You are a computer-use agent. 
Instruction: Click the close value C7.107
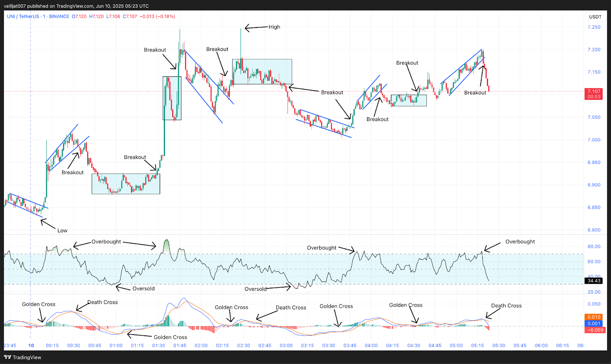[x=130, y=16]
